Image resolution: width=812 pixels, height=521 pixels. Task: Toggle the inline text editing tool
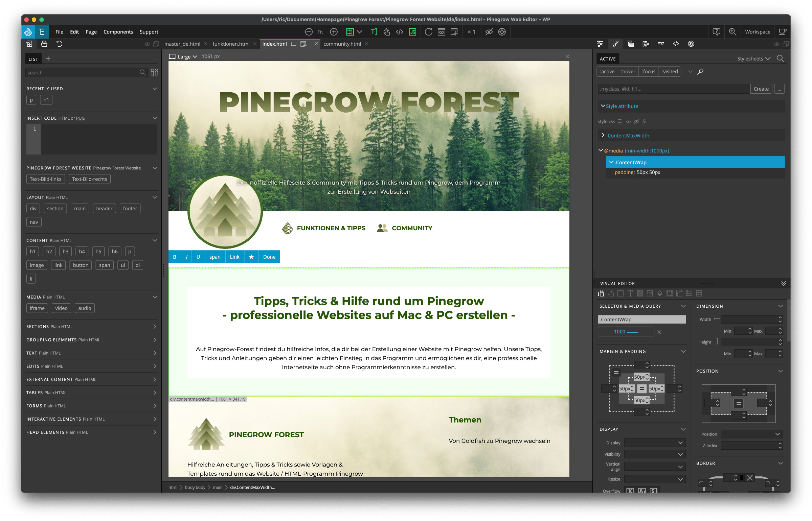[374, 32]
